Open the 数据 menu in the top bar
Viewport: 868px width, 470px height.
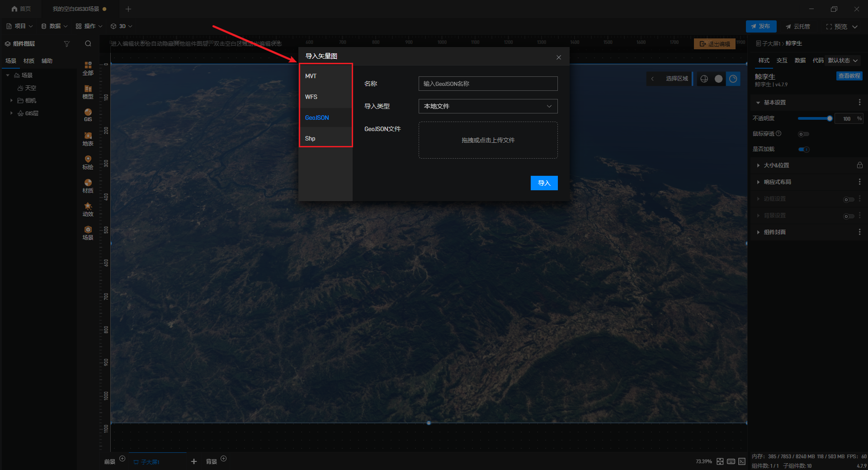click(54, 26)
